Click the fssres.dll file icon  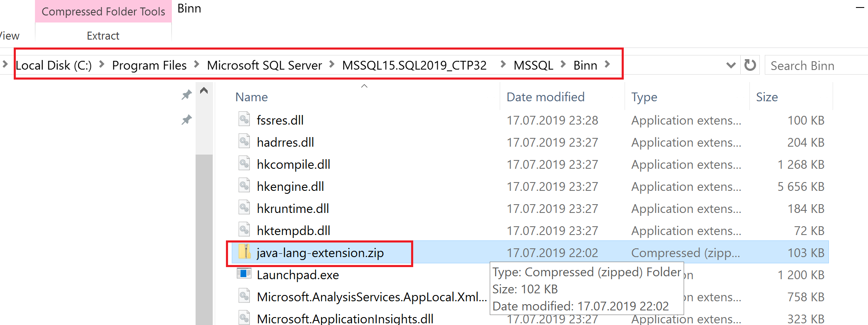pyautogui.click(x=244, y=120)
